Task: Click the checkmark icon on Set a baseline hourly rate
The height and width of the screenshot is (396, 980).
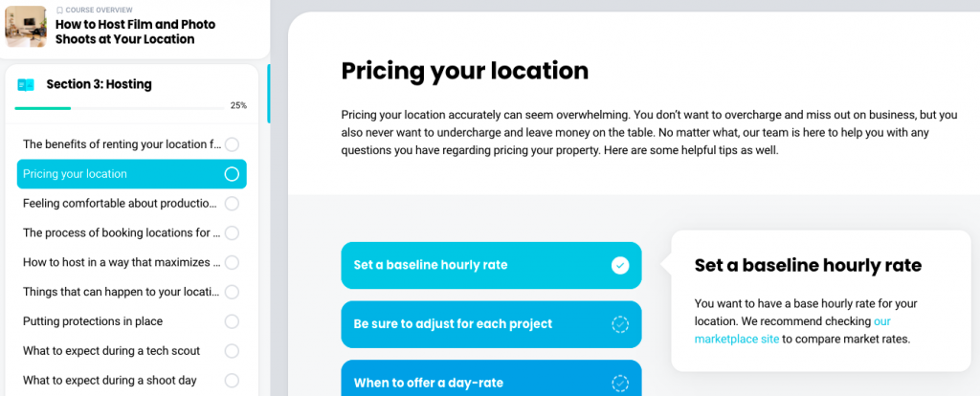Action: [620, 266]
